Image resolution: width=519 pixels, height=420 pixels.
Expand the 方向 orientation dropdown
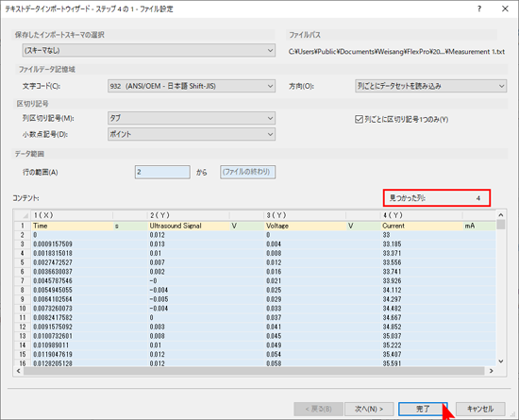430,86
